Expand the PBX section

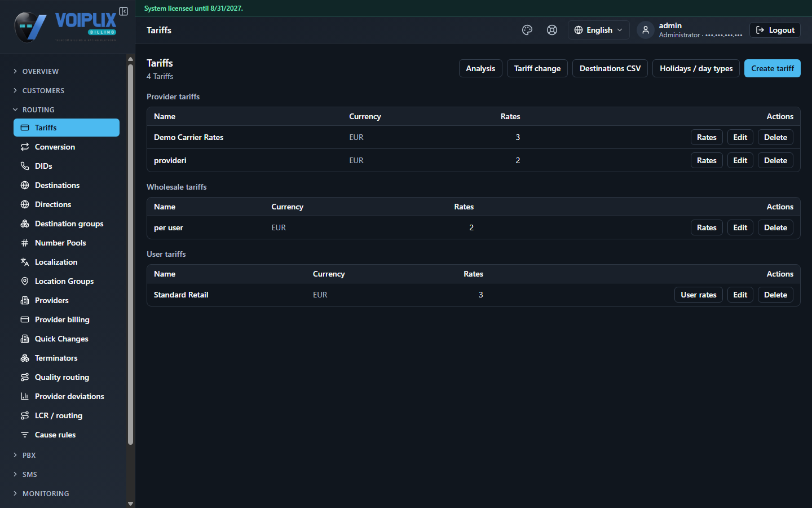(67, 455)
